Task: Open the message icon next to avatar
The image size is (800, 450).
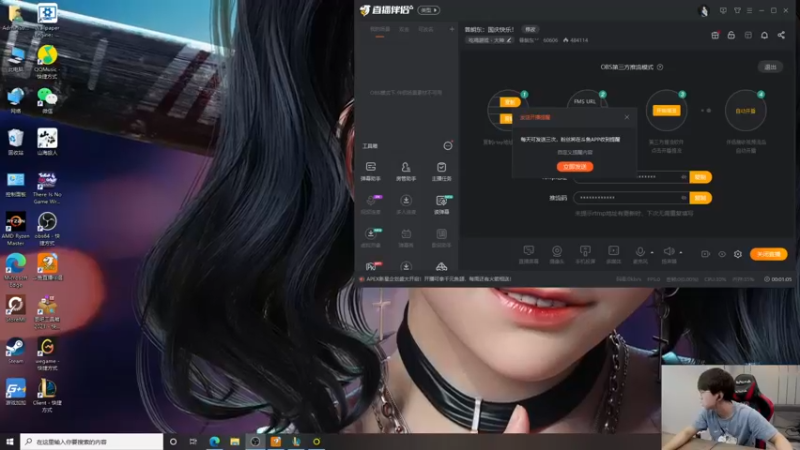Action: point(723,10)
